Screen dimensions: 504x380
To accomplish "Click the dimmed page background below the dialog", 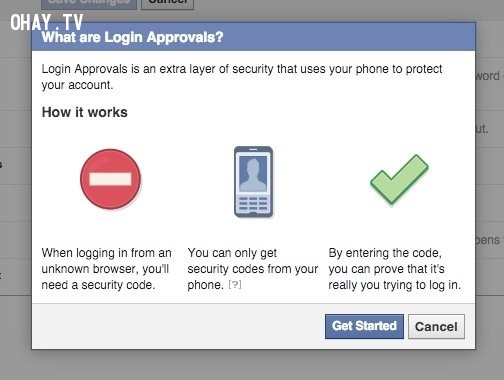I will pyautogui.click(x=252, y=365).
